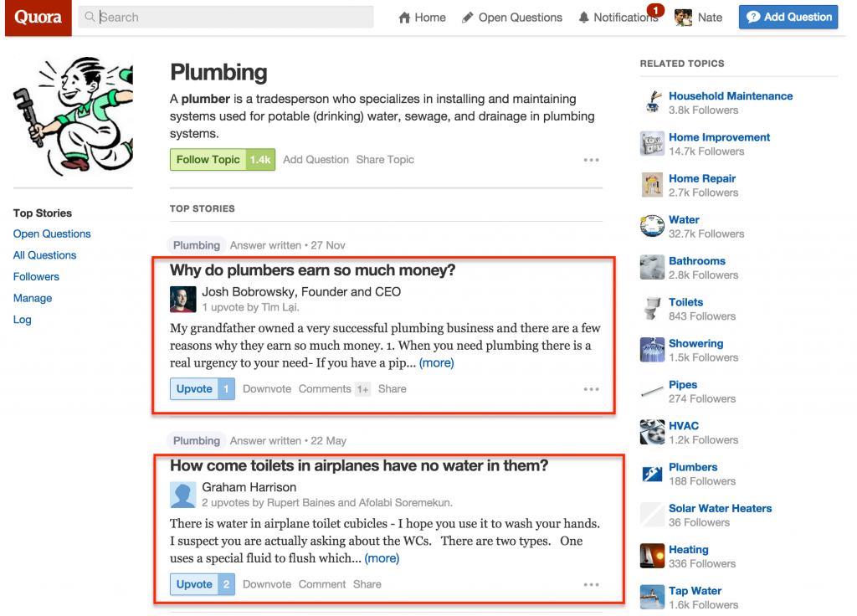Open more options for plumbers earnings answer
The height and width of the screenshot is (616, 857).
tap(592, 389)
